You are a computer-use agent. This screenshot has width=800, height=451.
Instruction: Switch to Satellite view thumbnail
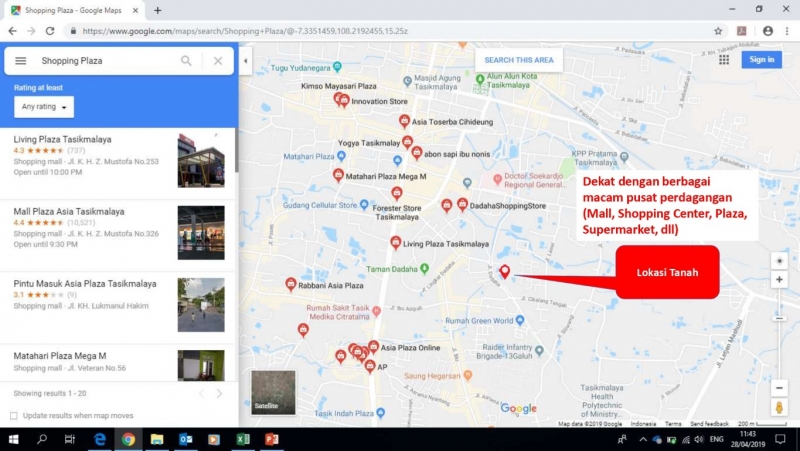273,392
